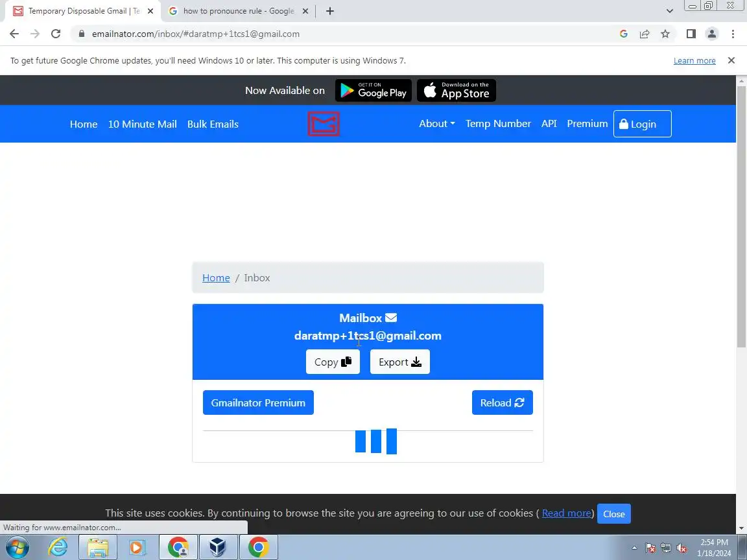Open Chrome's three-dot menu

pos(733,34)
